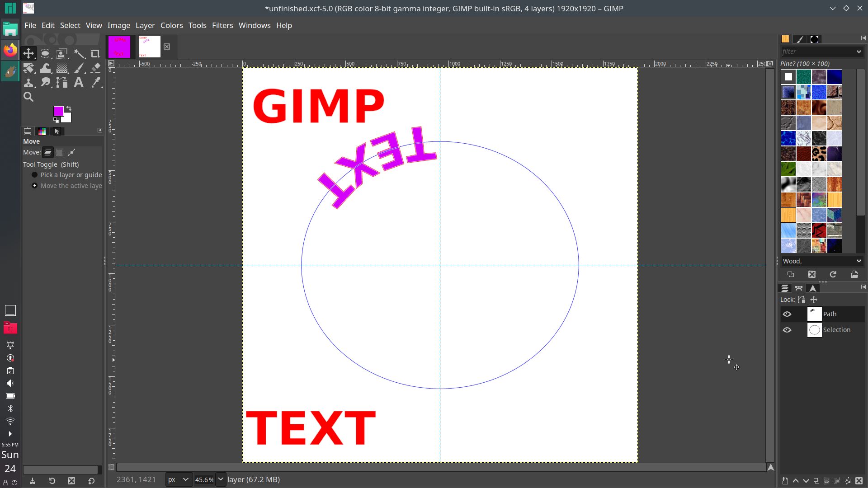Click the background white color swatch
Viewport: 868px width, 488px height.
coord(67,119)
